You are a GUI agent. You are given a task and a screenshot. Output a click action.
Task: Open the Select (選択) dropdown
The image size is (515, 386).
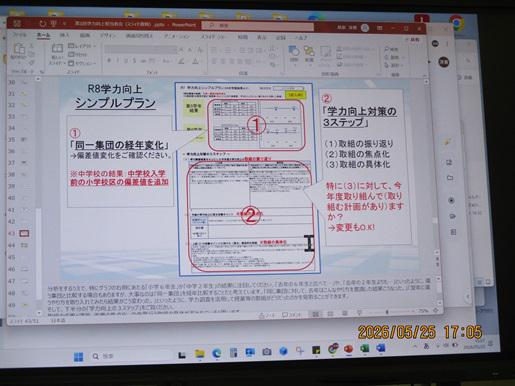[393, 65]
